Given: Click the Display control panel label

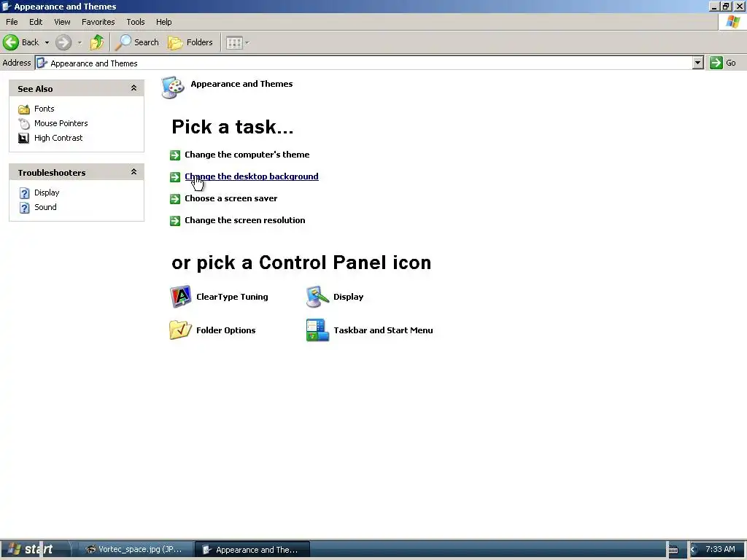Looking at the screenshot, I should pyautogui.click(x=348, y=297).
